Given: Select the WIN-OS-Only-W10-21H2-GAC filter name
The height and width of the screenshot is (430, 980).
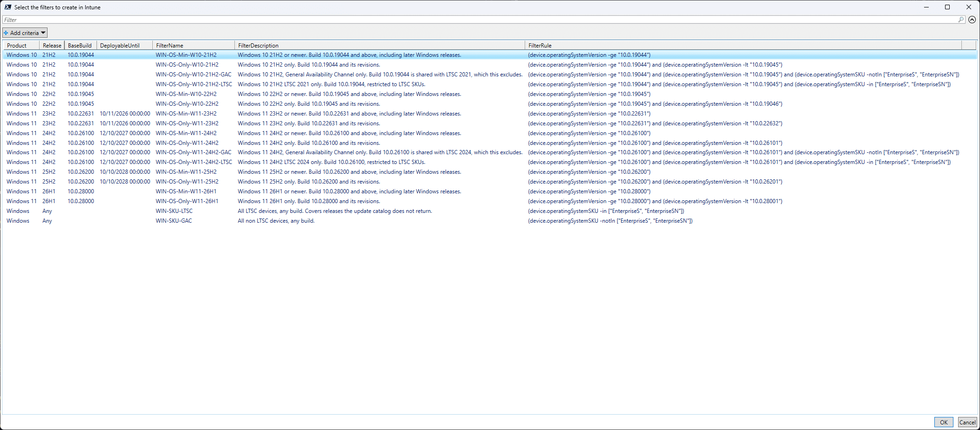Looking at the screenshot, I should pyautogui.click(x=193, y=75).
